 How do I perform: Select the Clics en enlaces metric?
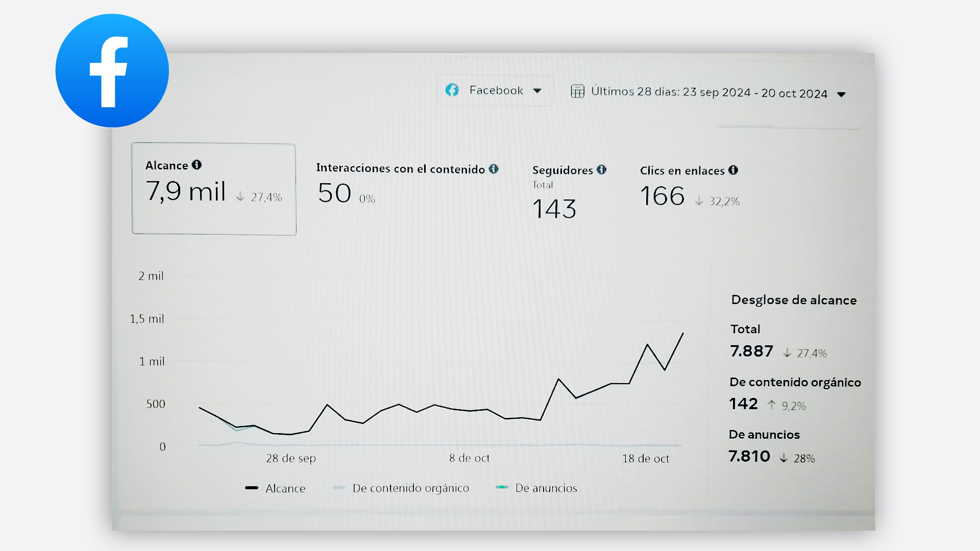[682, 171]
